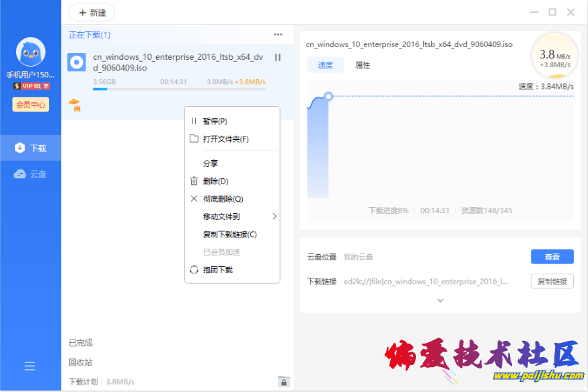
Task: Expand details with the chevron below download link
Action: [441, 300]
